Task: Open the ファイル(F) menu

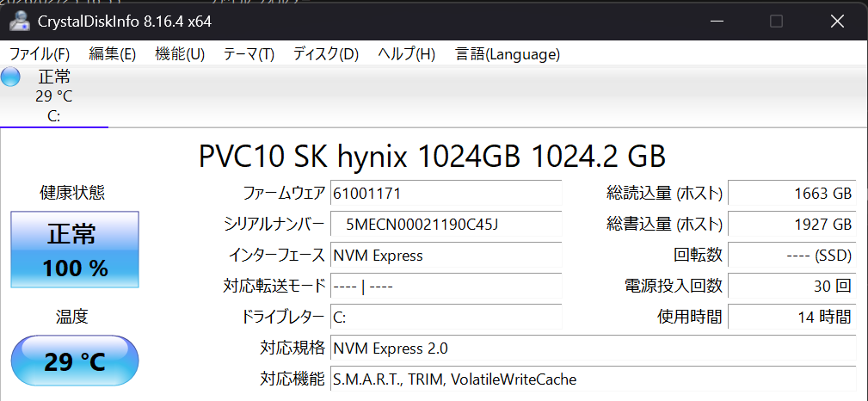Action: click(x=39, y=54)
